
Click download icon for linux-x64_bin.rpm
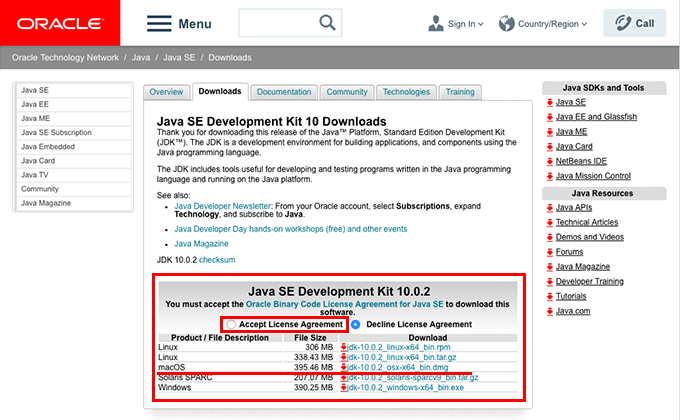[x=343, y=347]
